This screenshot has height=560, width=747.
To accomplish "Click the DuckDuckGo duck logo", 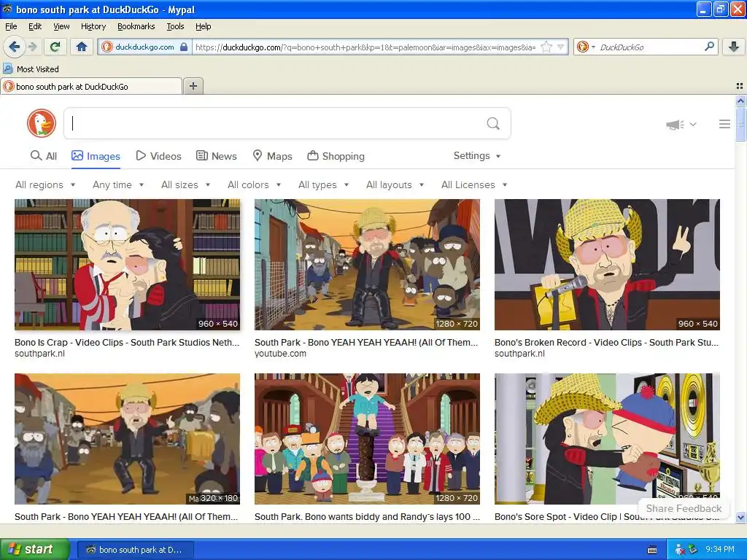I will pyautogui.click(x=42, y=123).
